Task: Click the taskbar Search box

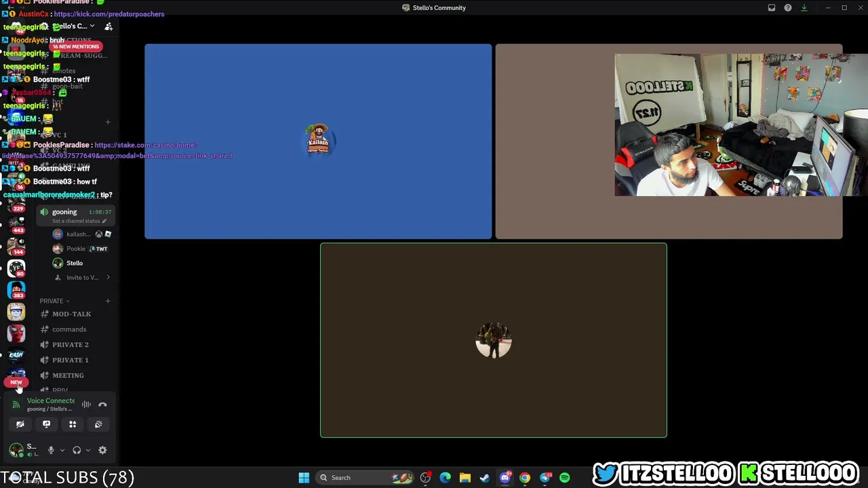Action: pos(366,478)
